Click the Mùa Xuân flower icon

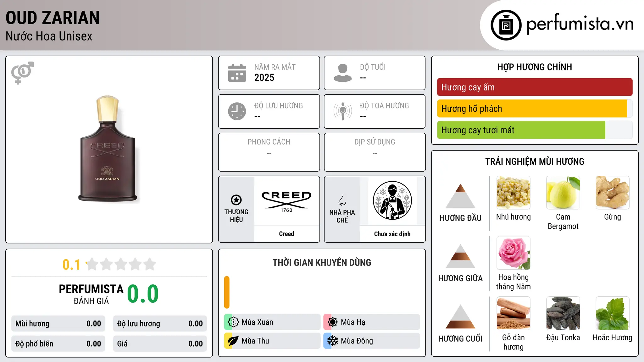[233, 322]
